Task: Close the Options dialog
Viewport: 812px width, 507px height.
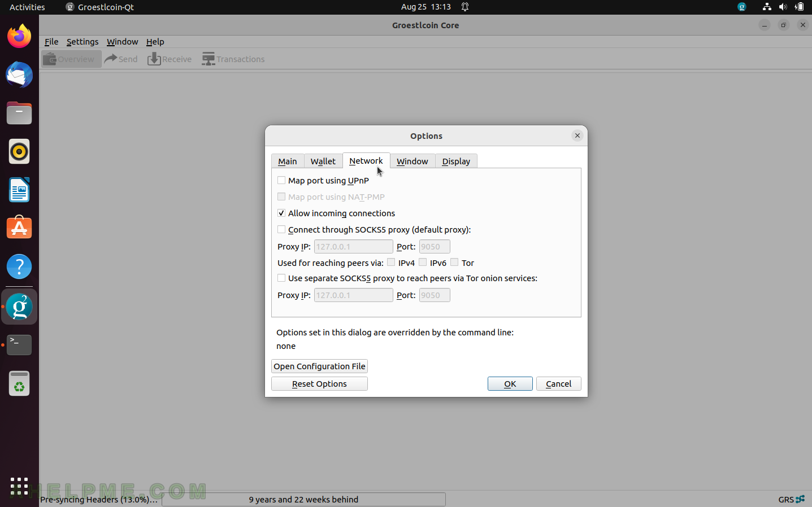Action: [x=577, y=136]
